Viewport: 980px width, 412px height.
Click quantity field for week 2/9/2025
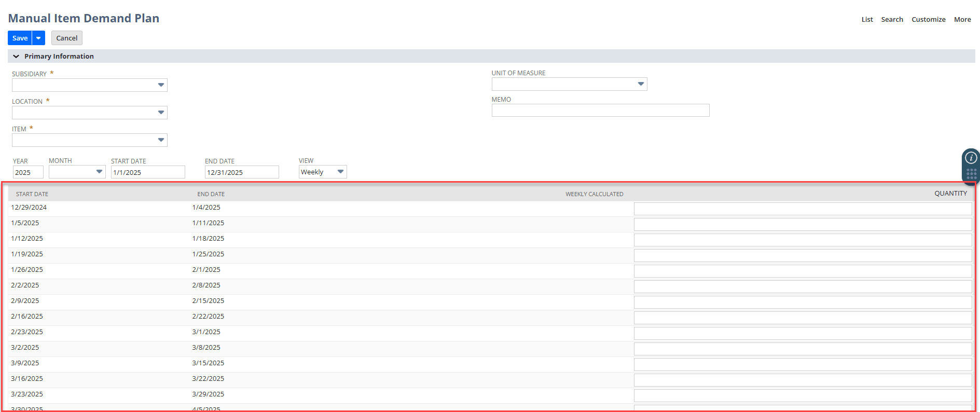(803, 302)
